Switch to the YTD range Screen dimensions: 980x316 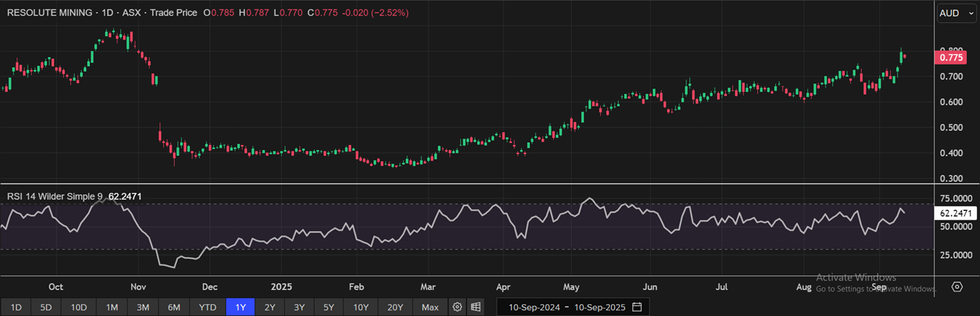tap(207, 307)
